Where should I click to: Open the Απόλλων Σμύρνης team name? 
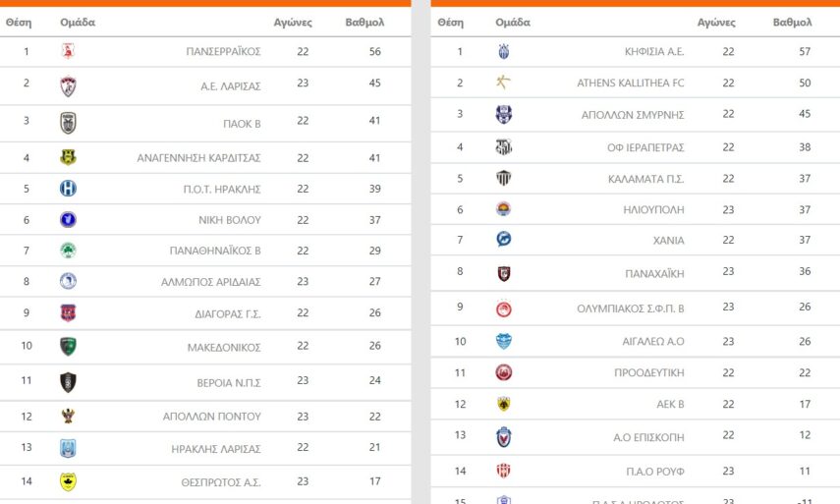coord(639,115)
